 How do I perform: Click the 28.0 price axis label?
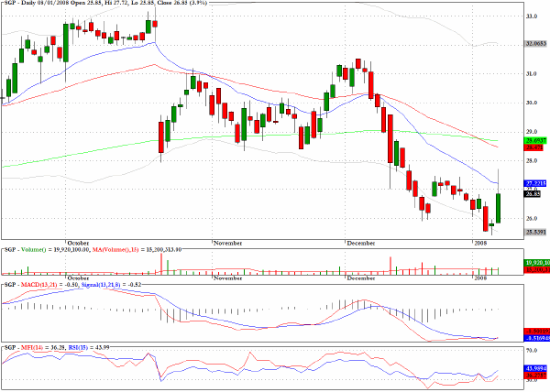click(531, 161)
